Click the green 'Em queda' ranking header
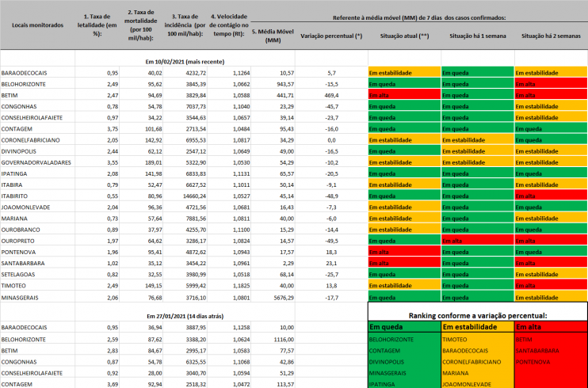Viewport: 588px width, 388px height. 405,327
